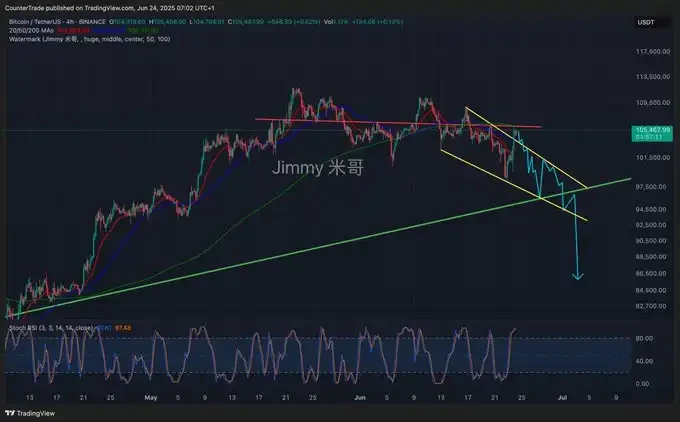680x422 pixels.
Task: Click the 113,500.00 price axis label
Action: (x=653, y=77)
